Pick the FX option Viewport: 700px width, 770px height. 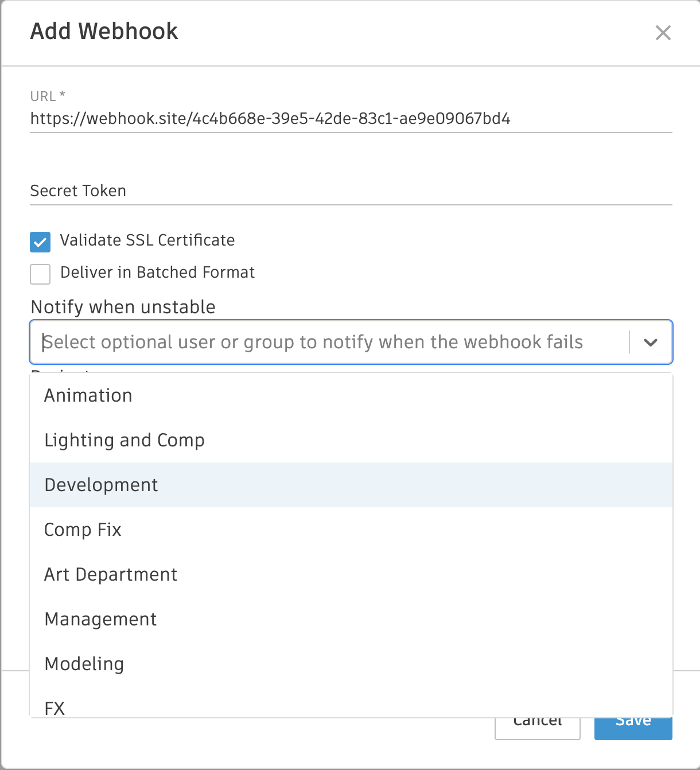[x=55, y=708]
